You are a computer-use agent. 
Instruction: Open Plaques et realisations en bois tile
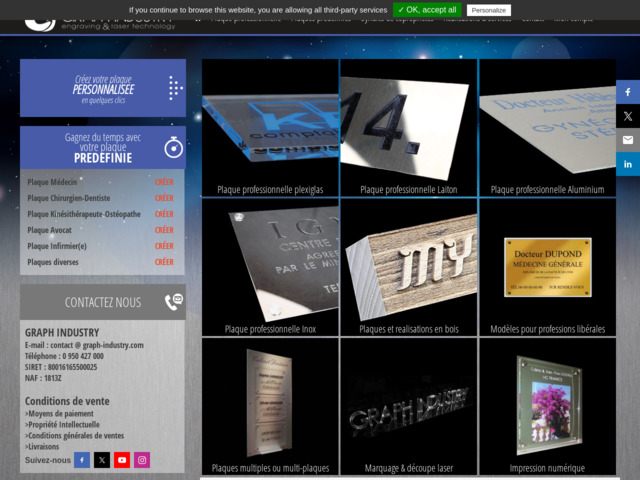point(409,267)
